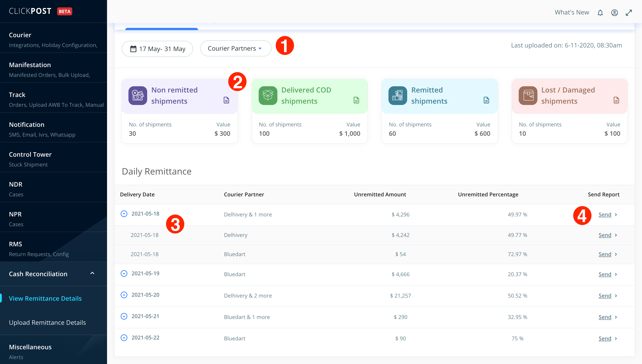The image size is (642, 364).
Task: Open the What's New link
Action: [x=572, y=12]
